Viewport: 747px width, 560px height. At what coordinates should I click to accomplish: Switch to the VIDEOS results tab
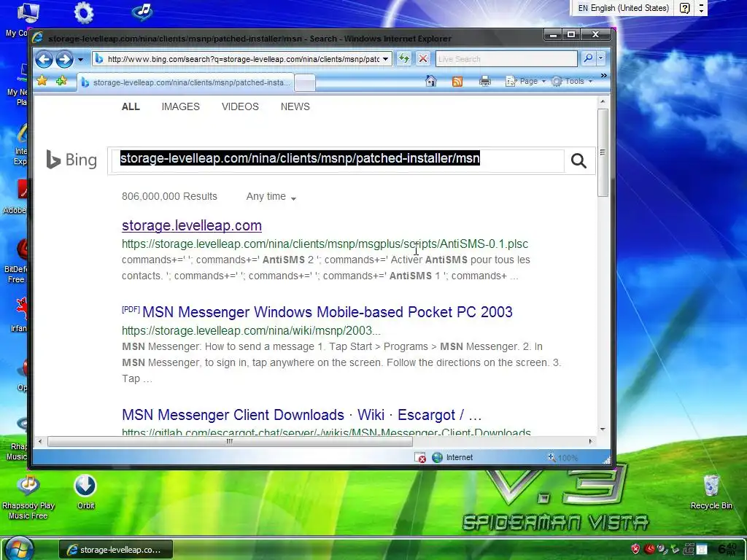[240, 106]
